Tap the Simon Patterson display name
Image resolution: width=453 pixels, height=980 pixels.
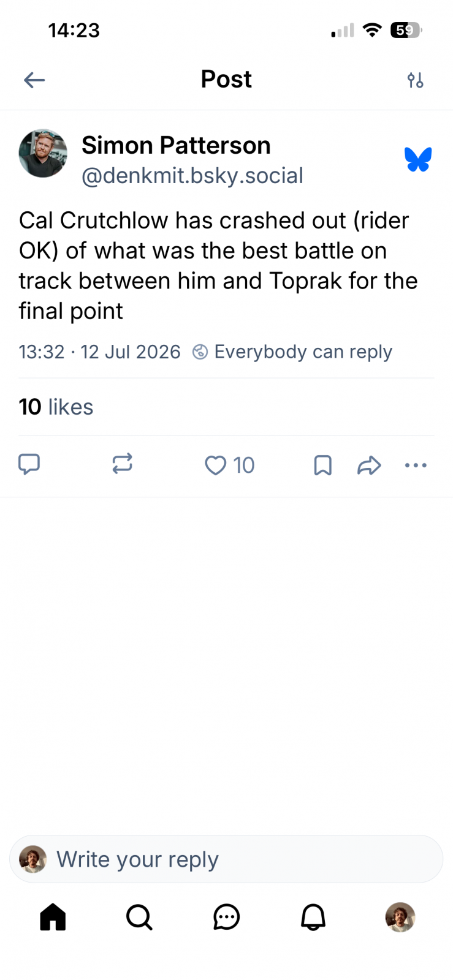[x=176, y=146]
